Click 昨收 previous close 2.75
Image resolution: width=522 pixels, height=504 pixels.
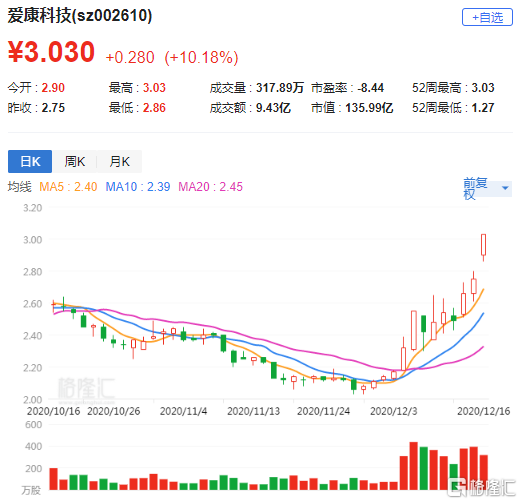53,108
